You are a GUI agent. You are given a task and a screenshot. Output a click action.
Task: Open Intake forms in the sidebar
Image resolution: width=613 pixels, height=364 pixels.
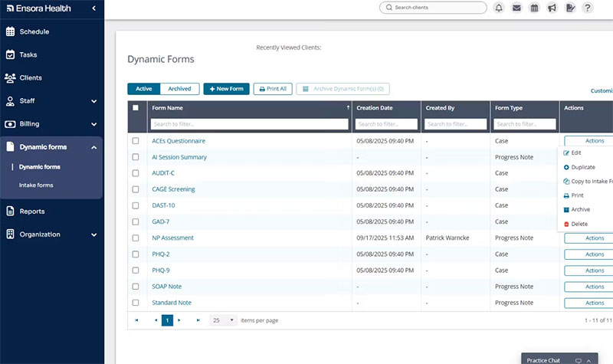(36, 185)
